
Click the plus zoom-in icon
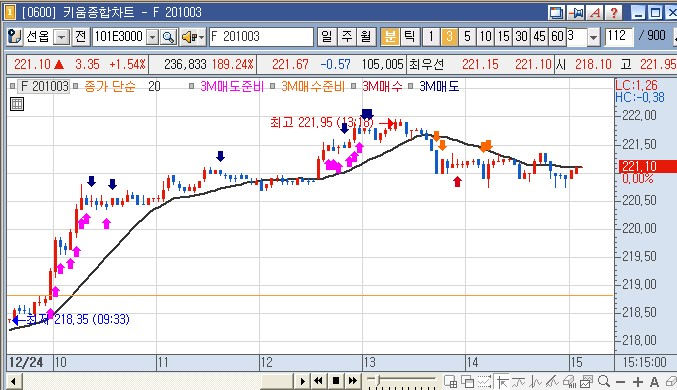[x=637, y=382]
